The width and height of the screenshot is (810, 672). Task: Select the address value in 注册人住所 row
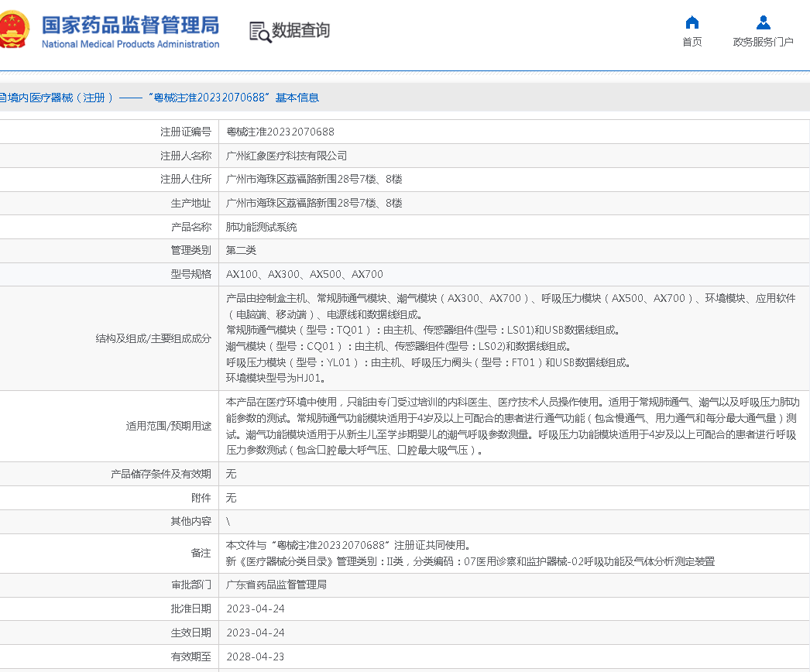click(314, 180)
